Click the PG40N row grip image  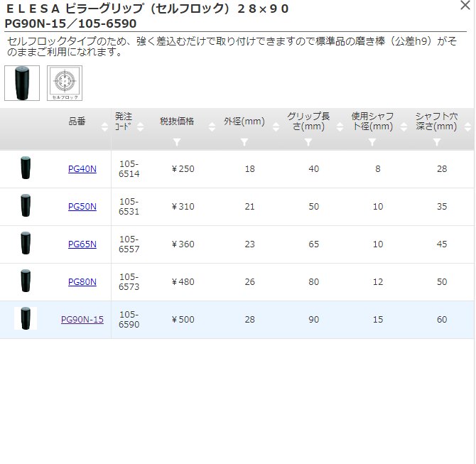coord(26,168)
